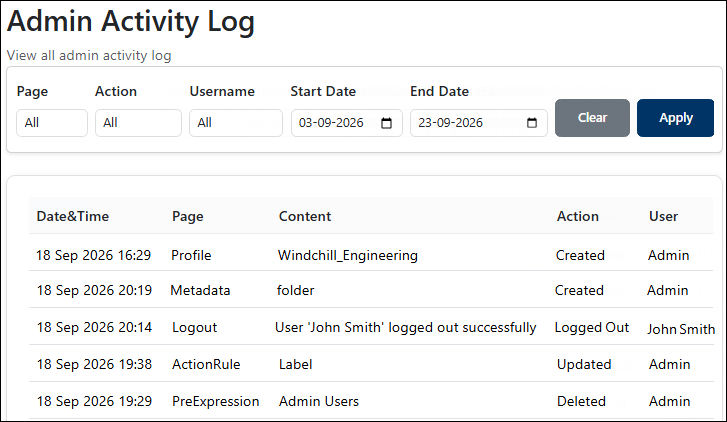This screenshot has height=422, width=727.
Task: Select the Deleted action cell
Action: coord(581,401)
